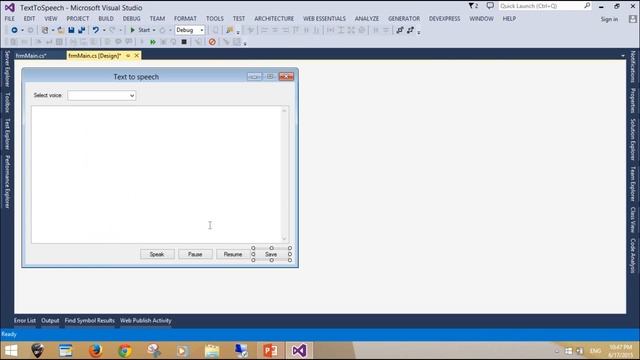Select the Pause button on form
Screen dimensions: 640x360
[x=195, y=254]
